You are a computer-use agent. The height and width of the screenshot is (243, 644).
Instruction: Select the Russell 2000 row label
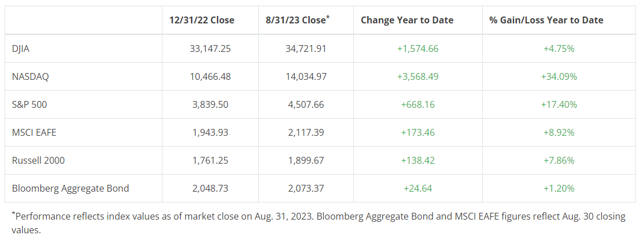38,160
